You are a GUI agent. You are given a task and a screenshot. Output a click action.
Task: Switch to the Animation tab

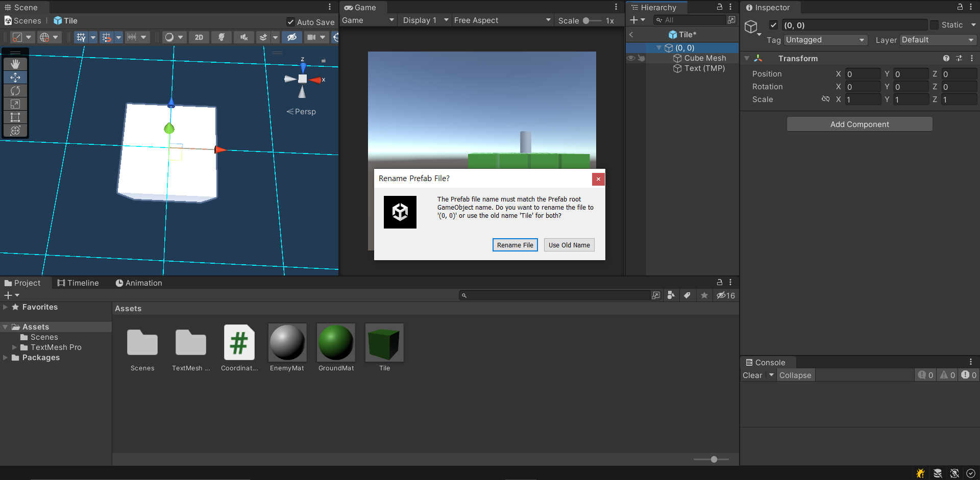[139, 283]
